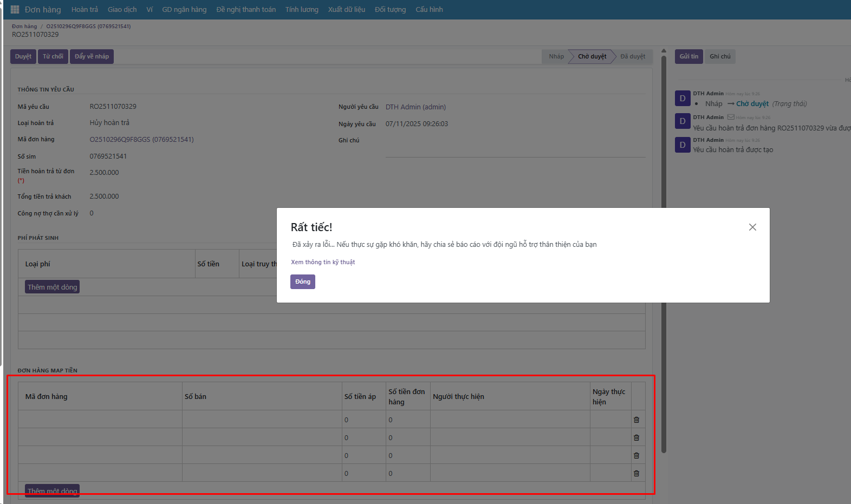Image resolution: width=851 pixels, height=504 pixels.
Task: Click the DTH Admin avatar on status change
Action: (x=683, y=98)
